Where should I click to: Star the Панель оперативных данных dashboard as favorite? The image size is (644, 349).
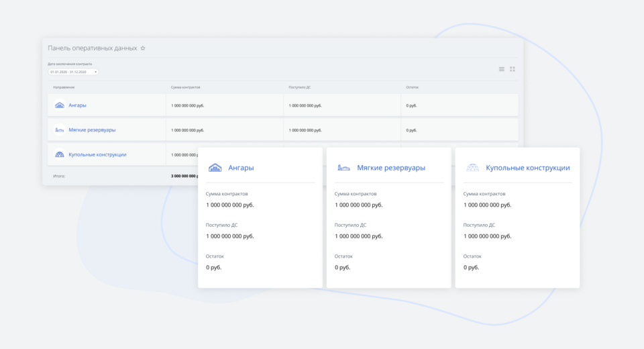(143, 48)
